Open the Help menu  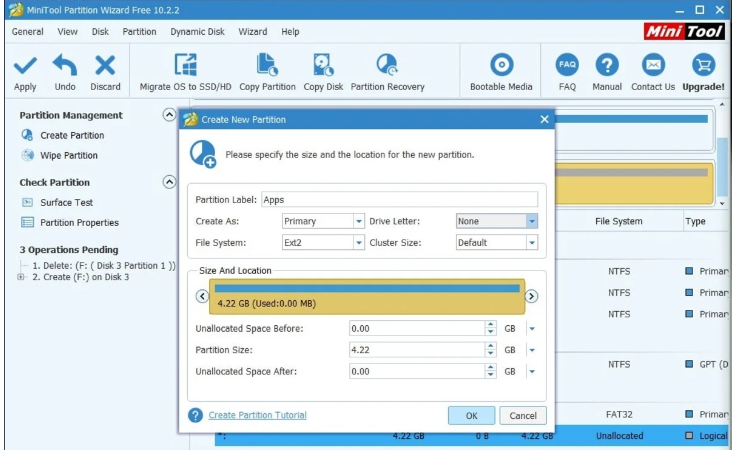tap(290, 32)
